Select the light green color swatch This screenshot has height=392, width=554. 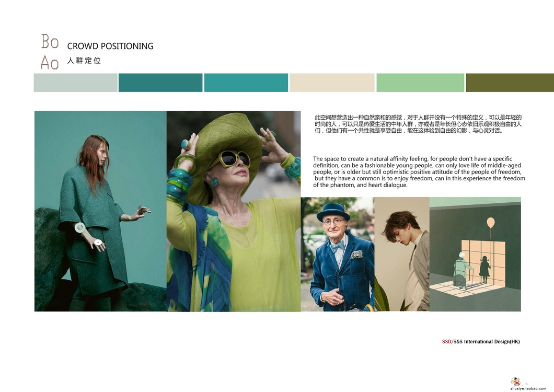tap(420, 83)
